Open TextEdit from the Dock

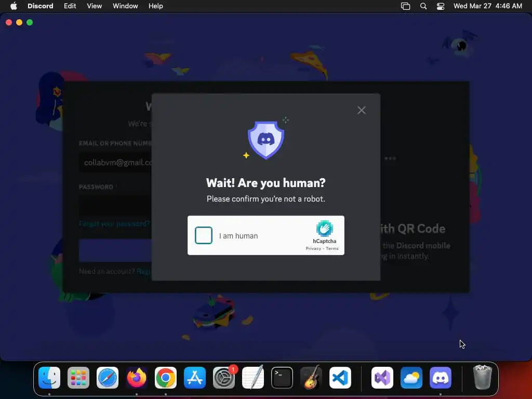click(x=253, y=378)
